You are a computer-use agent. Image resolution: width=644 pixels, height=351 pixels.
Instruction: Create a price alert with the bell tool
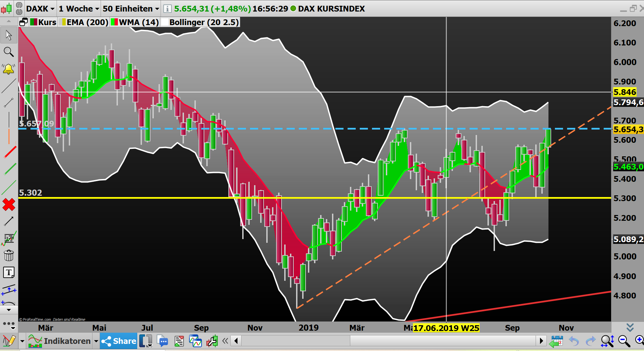click(x=8, y=69)
